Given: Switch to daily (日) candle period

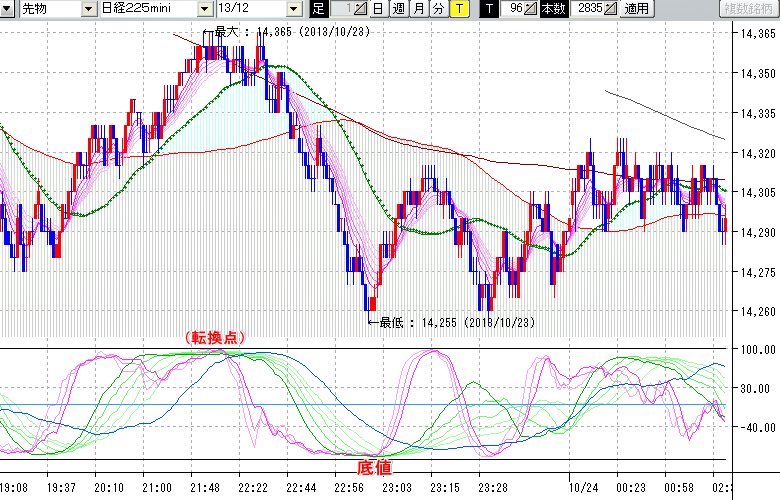Looking at the screenshot, I should point(378,9).
